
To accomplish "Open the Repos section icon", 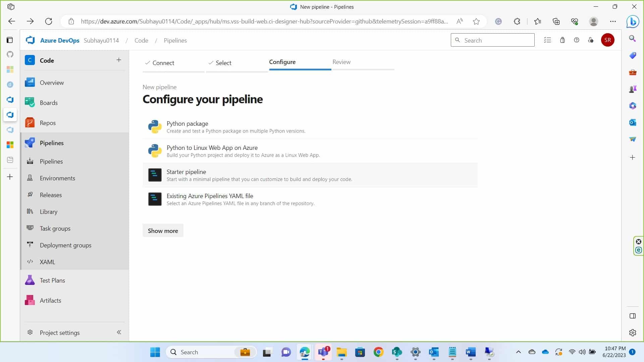I will click(30, 123).
